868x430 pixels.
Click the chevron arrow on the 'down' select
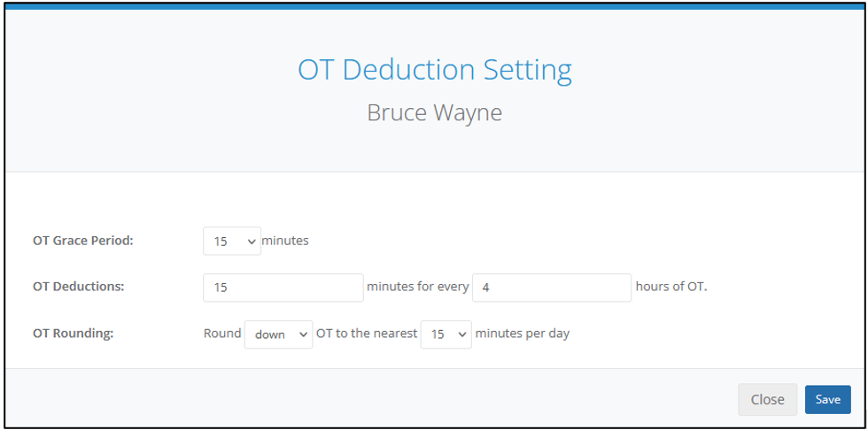pyautogui.click(x=302, y=334)
